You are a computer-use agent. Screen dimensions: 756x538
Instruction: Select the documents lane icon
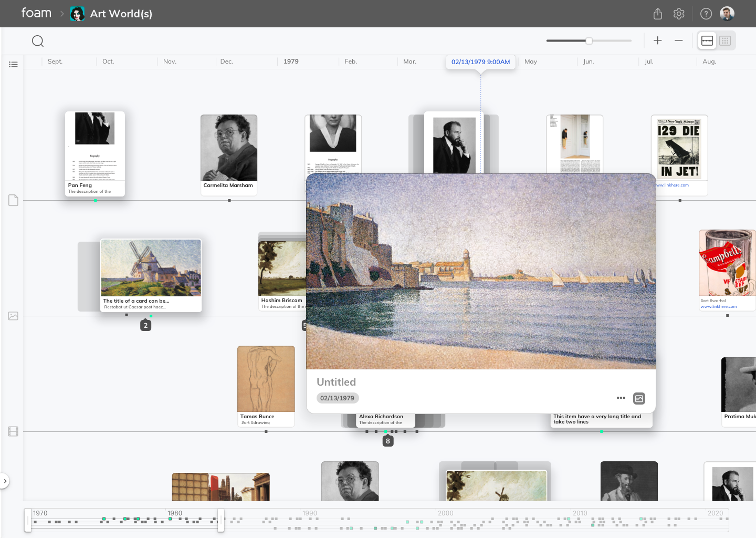pyautogui.click(x=14, y=200)
